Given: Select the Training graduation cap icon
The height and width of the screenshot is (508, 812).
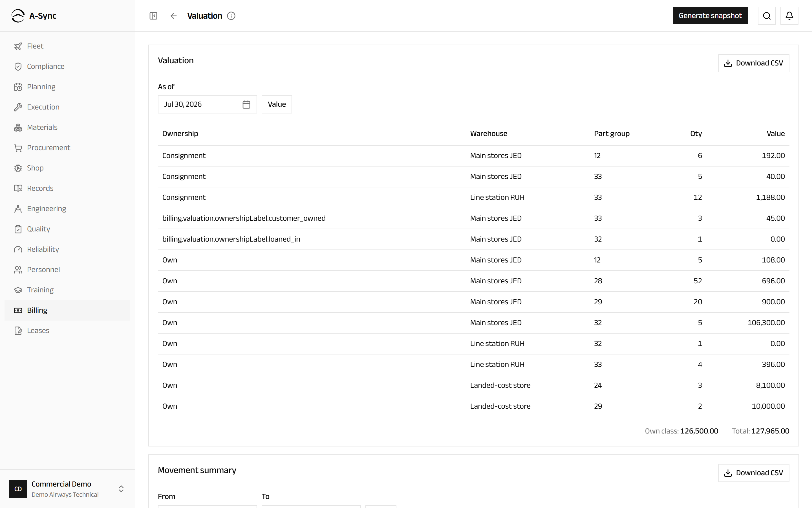Looking at the screenshot, I should click(x=18, y=290).
